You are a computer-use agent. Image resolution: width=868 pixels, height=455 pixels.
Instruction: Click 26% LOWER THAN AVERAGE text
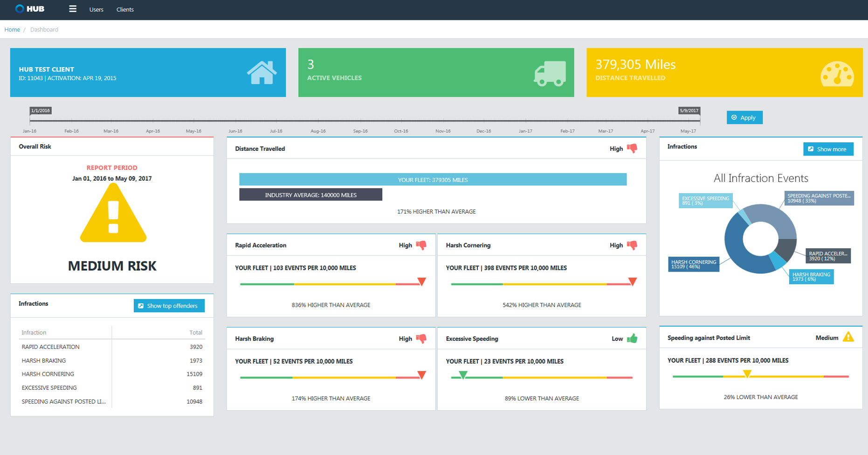[x=761, y=397]
